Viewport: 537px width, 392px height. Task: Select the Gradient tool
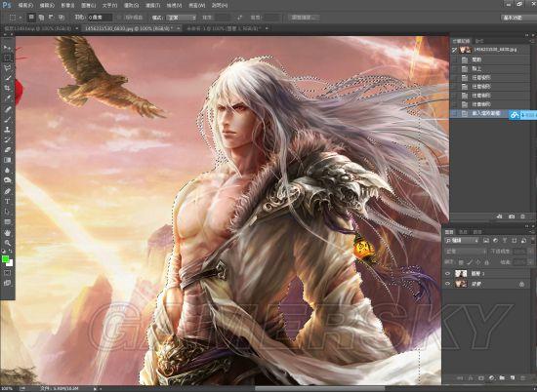[x=7, y=160]
